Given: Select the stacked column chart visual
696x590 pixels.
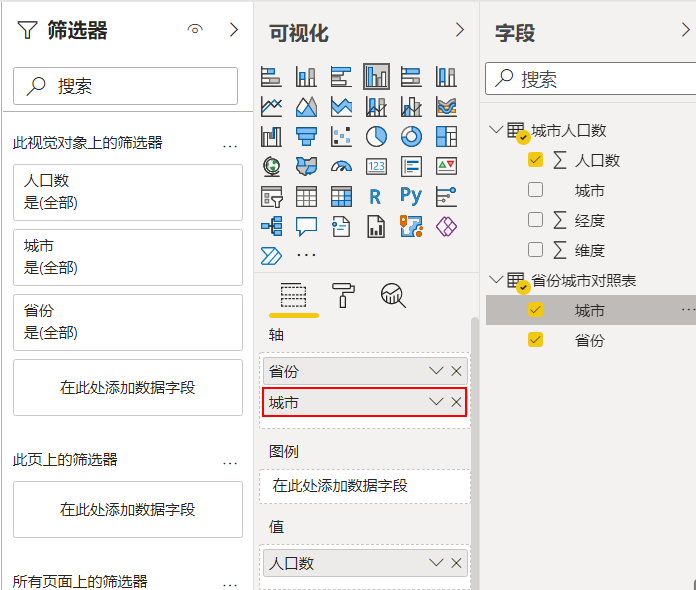Looking at the screenshot, I should (306, 77).
